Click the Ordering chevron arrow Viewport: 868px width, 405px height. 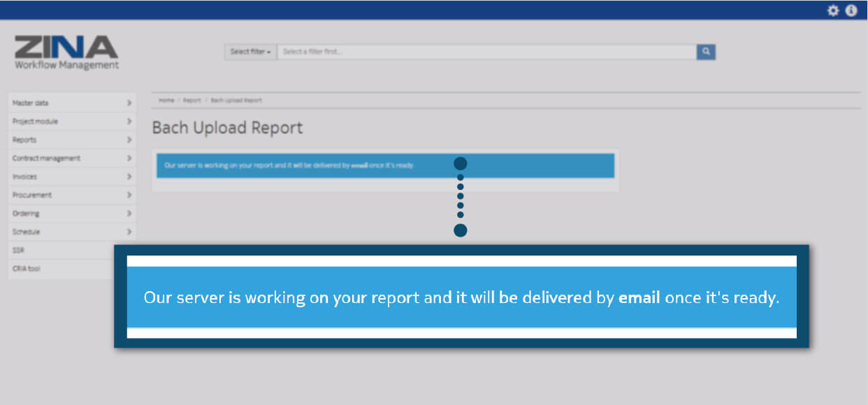coord(129,214)
